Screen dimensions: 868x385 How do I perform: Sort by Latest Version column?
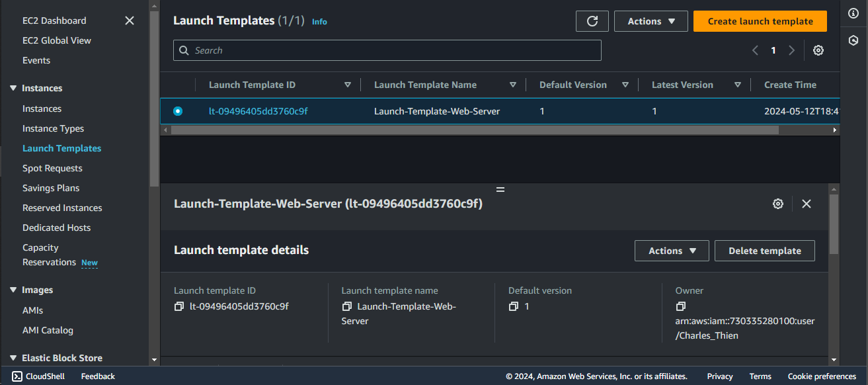738,85
